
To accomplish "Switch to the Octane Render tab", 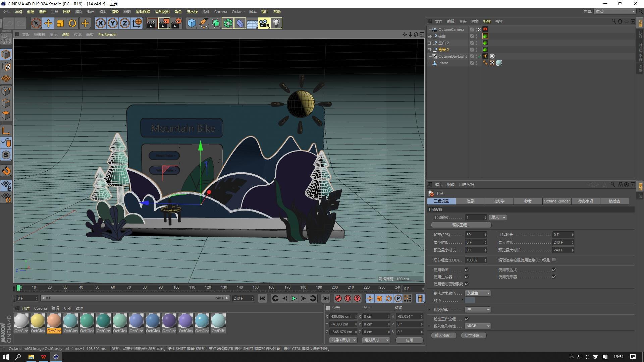I will pos(556,201).
